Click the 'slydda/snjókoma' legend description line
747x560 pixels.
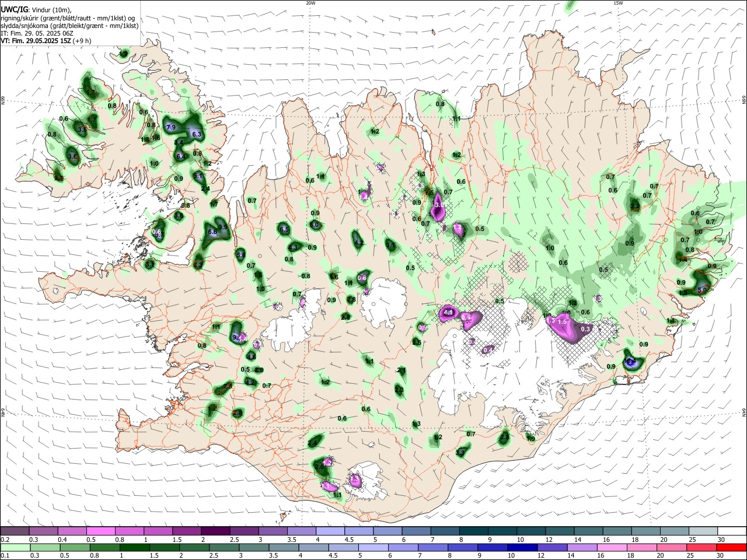point(69,26)
